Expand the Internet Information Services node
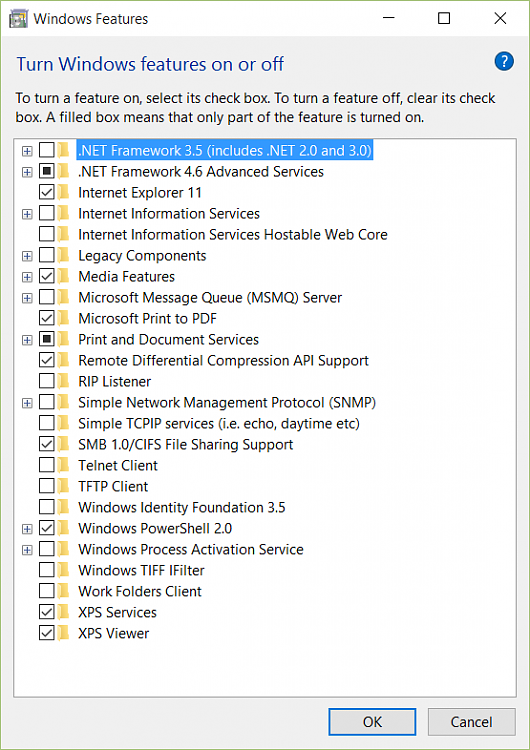Viewport: 530px width, 750px height. pos(27,214)
